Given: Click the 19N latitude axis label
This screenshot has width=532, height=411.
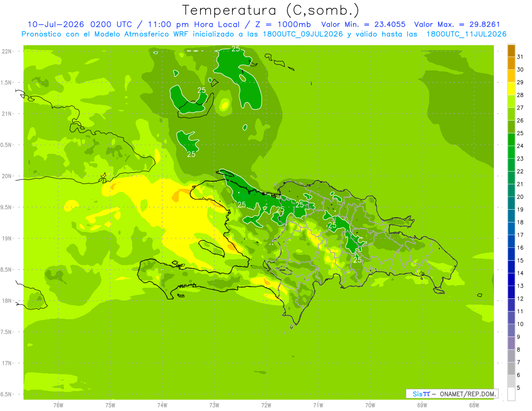Looking at the screenshot, I should [x=7, y=238].
